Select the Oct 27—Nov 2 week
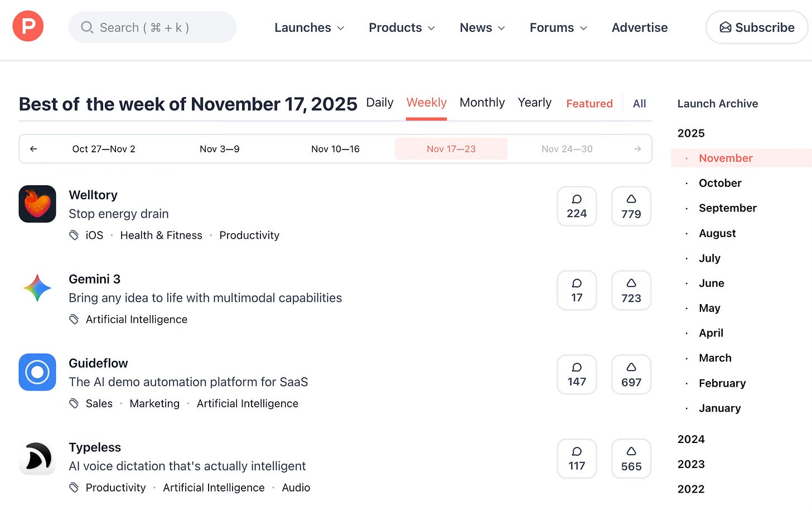 104,149
